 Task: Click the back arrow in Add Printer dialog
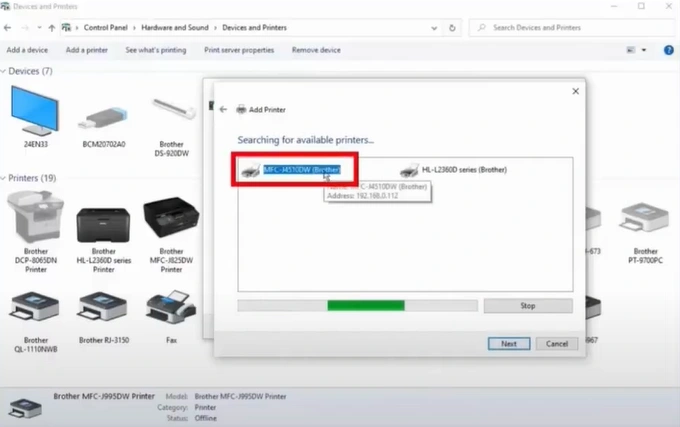(224, 108)
